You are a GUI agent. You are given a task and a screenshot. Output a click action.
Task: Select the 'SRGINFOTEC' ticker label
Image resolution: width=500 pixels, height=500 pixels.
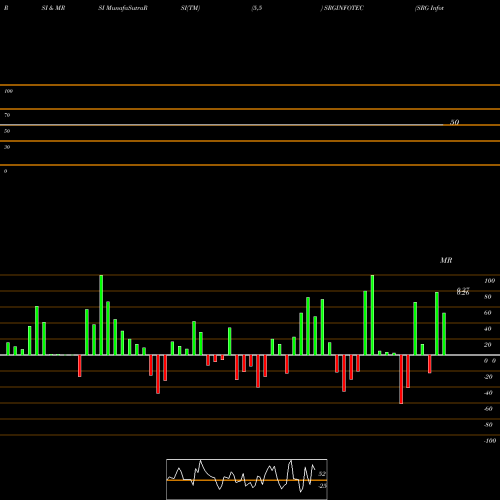(344, 8)
